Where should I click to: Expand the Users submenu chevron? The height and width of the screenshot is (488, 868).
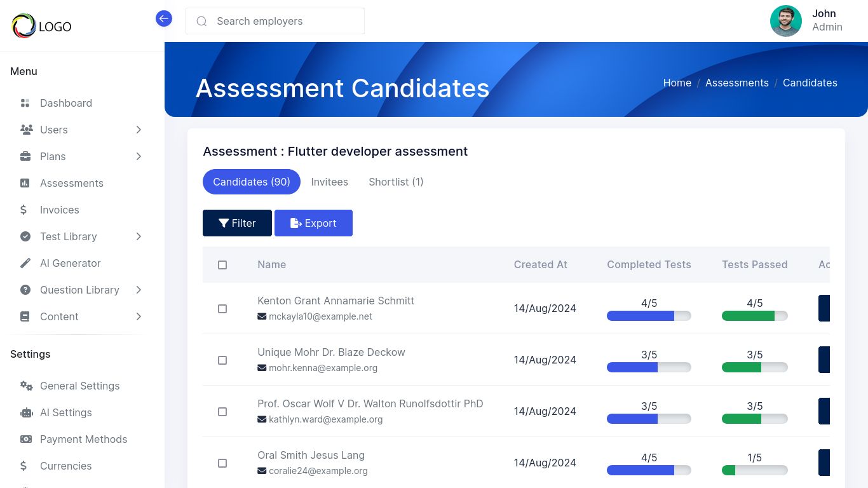[139, 130]
